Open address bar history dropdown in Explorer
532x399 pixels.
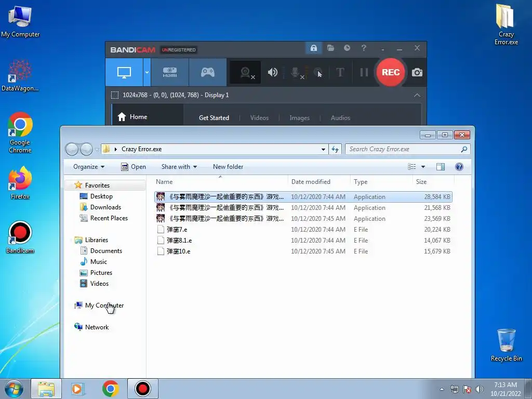point(323,149)
